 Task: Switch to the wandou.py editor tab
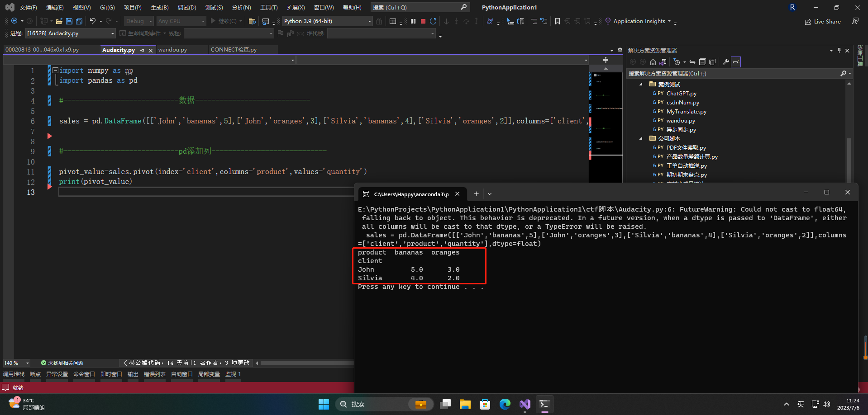pos(172,50)
